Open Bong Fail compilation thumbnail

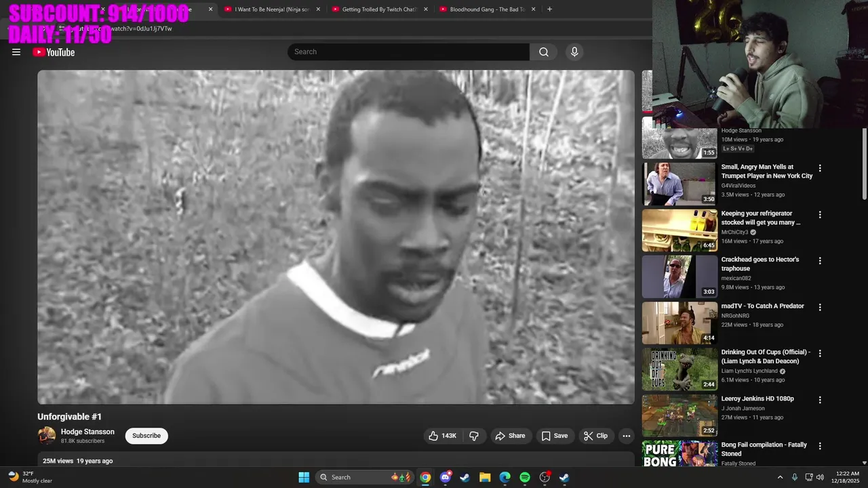679,453
